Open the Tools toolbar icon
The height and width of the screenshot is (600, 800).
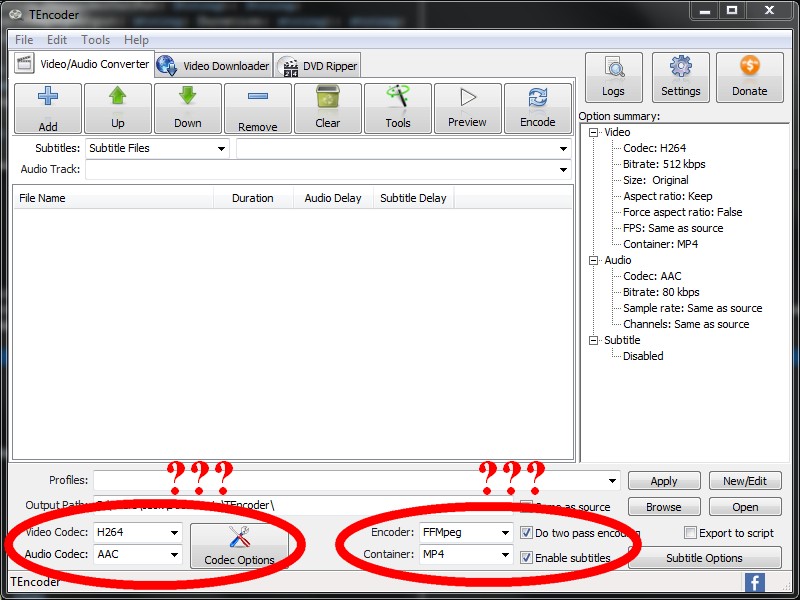coord(397,98)
